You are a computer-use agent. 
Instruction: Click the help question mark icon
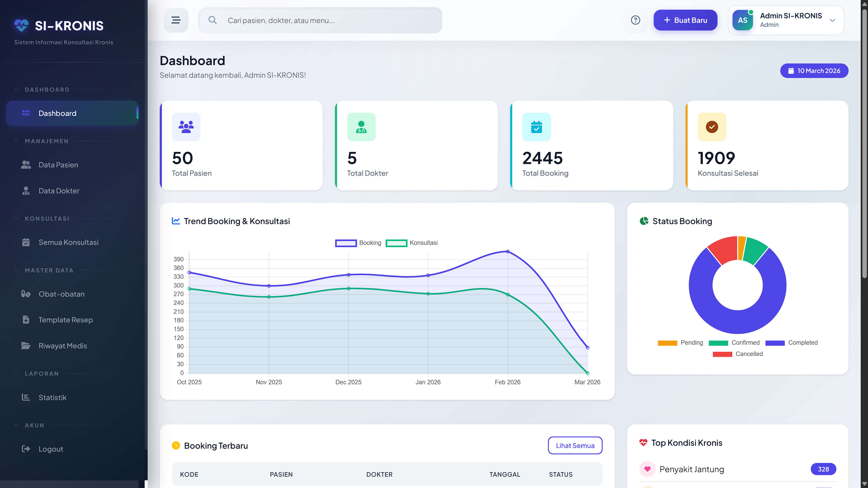(x=635, y=20)
